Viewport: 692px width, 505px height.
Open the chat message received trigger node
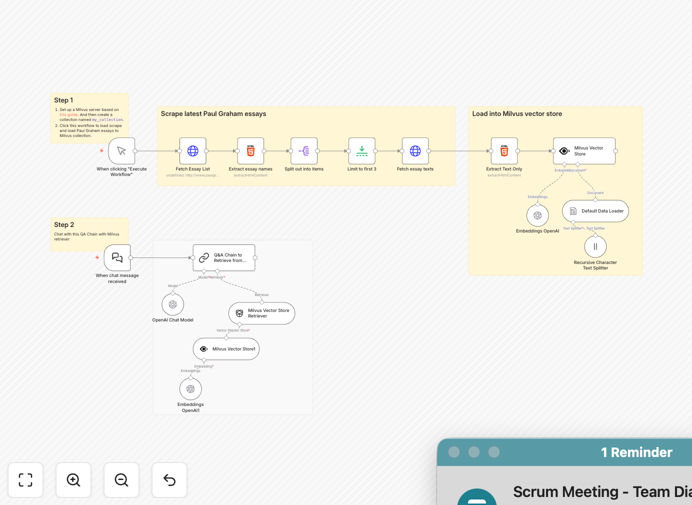click(117, 257)
